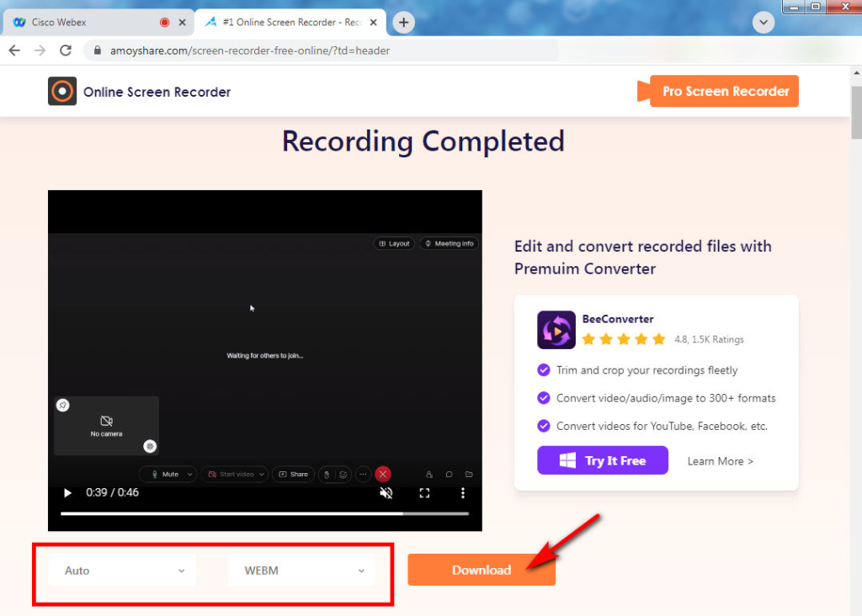862x616 pixels.
Task: Click the AmoyShare Online Screen Recorder logo
Action: point(62,91)
